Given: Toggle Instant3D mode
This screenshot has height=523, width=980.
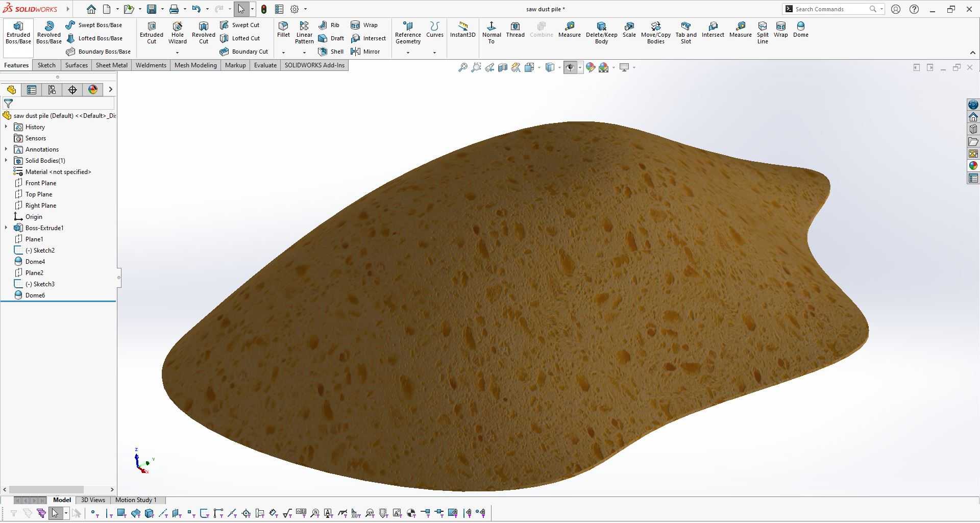Looking at the screenshot, I should (x=462, y=30).
